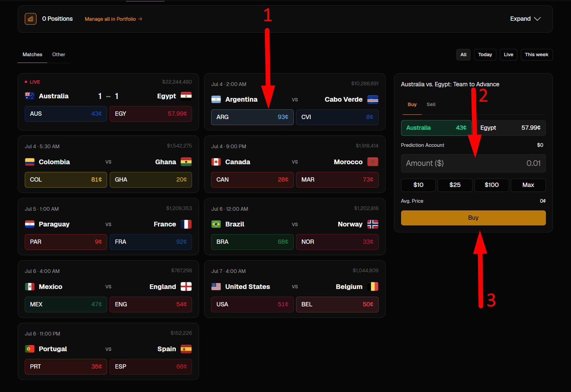Filter matches by Today
The image size is (571, 392).
coord(485,55)
